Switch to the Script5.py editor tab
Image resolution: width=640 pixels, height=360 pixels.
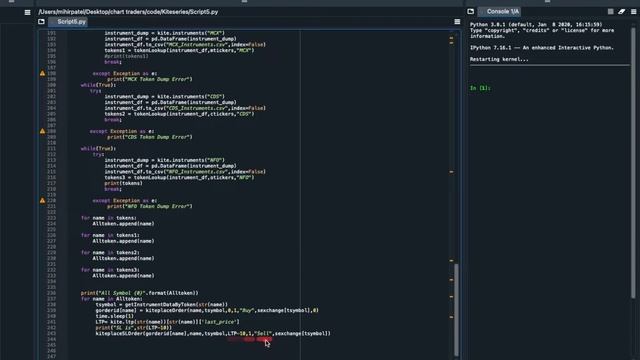coord(68,22)
